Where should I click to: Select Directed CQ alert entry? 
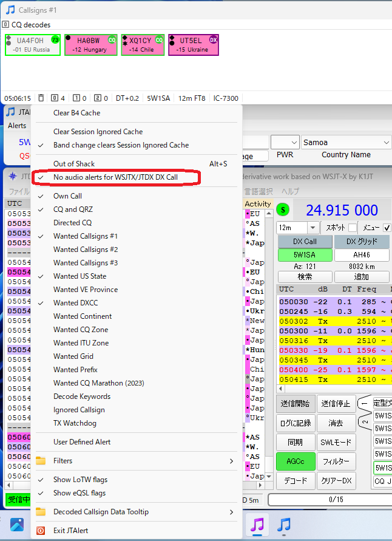click(x=137, y=223)
